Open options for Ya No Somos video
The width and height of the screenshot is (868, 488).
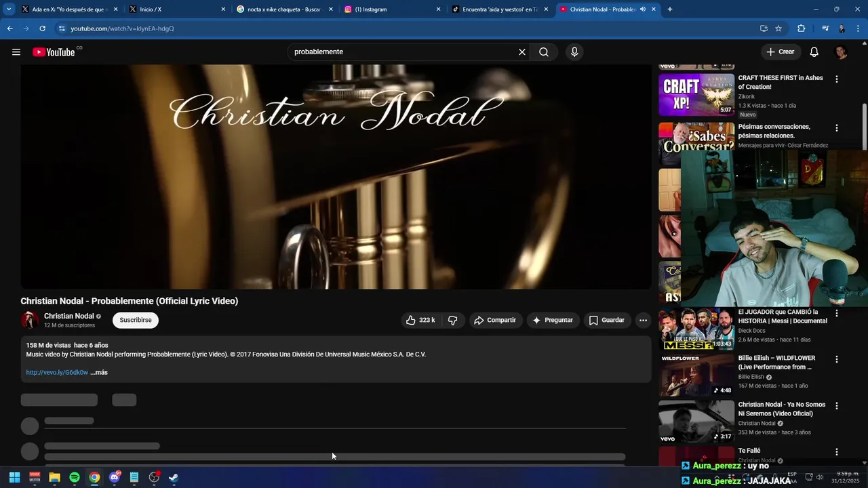[x=836, y=406]
